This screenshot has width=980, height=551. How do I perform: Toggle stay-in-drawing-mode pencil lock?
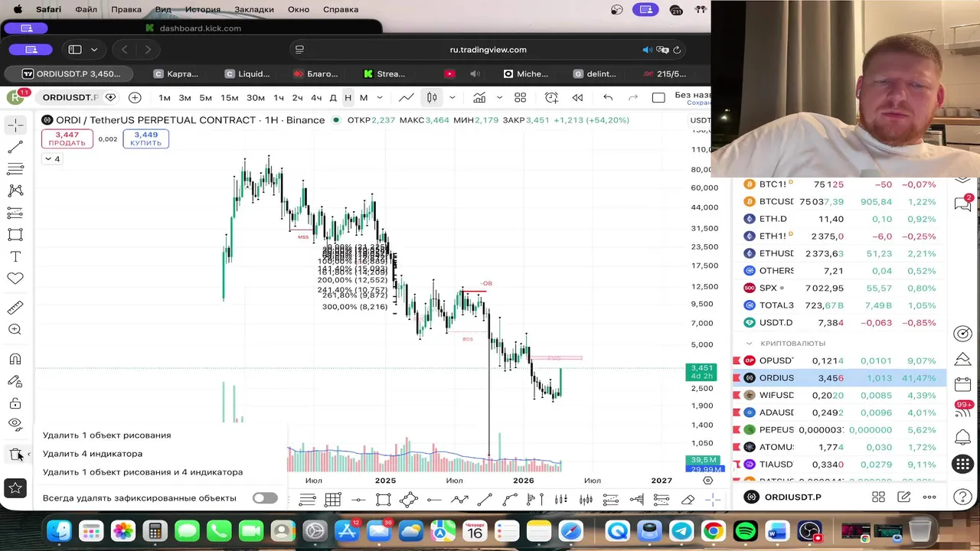[x=15, y=381]
